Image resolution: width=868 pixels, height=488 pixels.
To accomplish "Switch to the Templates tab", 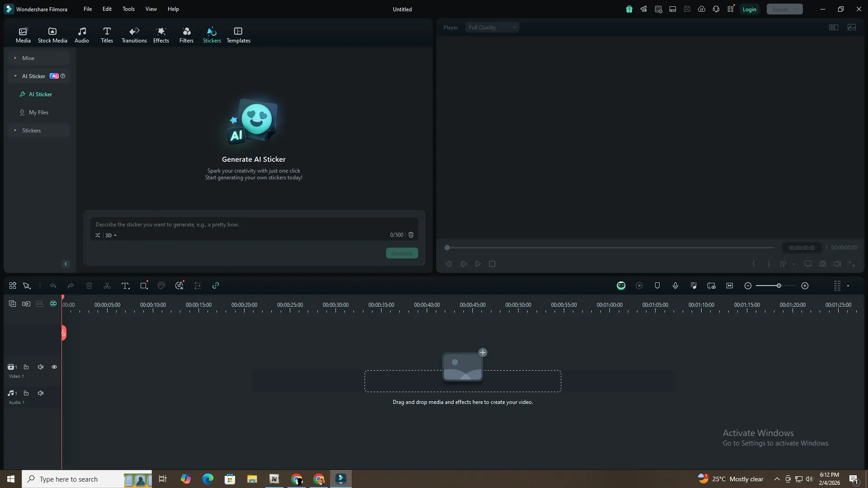I will pyautogui.click(x=238, y=35).
